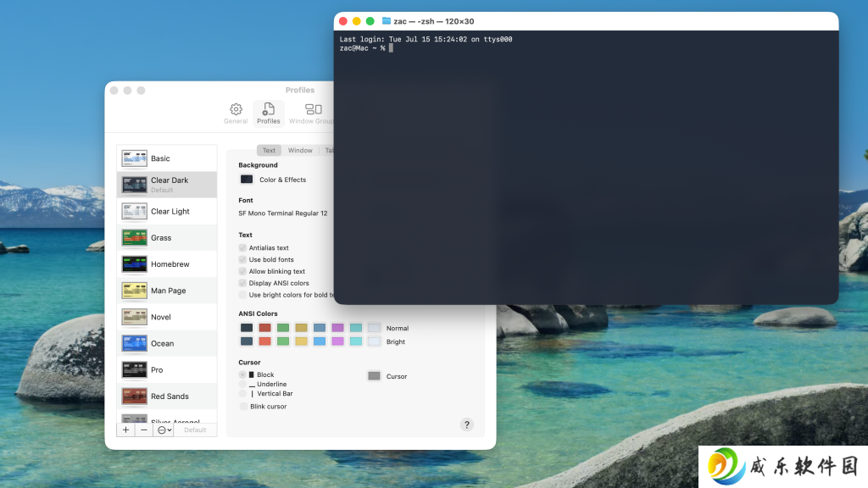Pick the Normal cyan ANSI color swatch

(x=356, y=328)
